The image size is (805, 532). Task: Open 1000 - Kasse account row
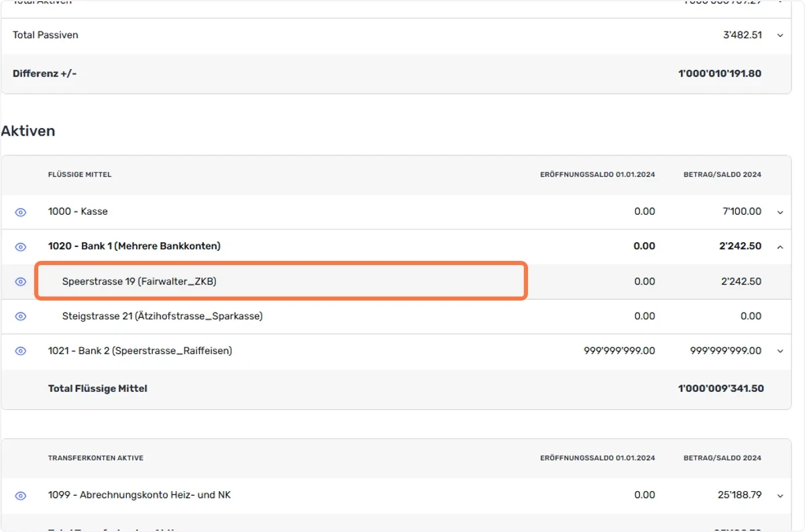tap(396, 212)
